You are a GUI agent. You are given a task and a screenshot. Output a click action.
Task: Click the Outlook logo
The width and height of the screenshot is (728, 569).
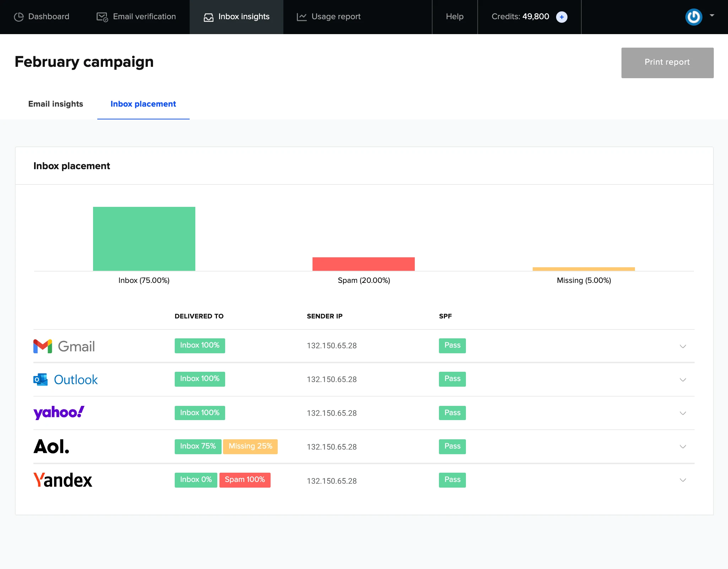click(65, 380)
